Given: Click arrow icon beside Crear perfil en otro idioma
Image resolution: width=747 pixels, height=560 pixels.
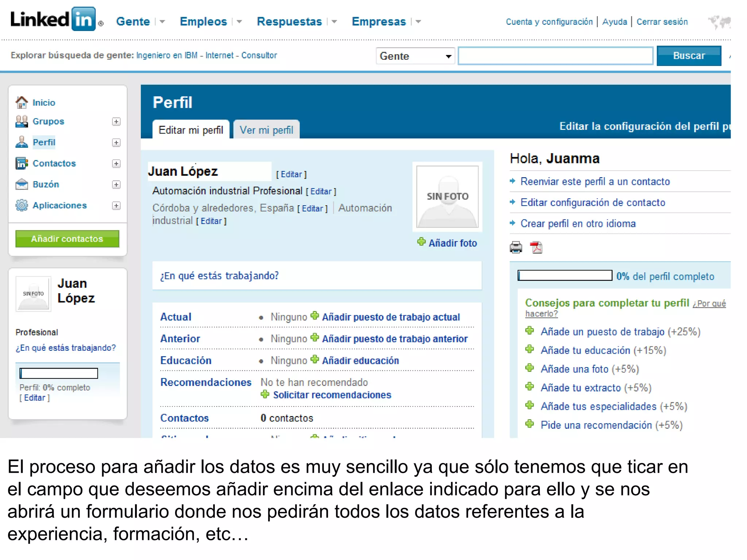Looking at the screenshot, I should point(512,223).
